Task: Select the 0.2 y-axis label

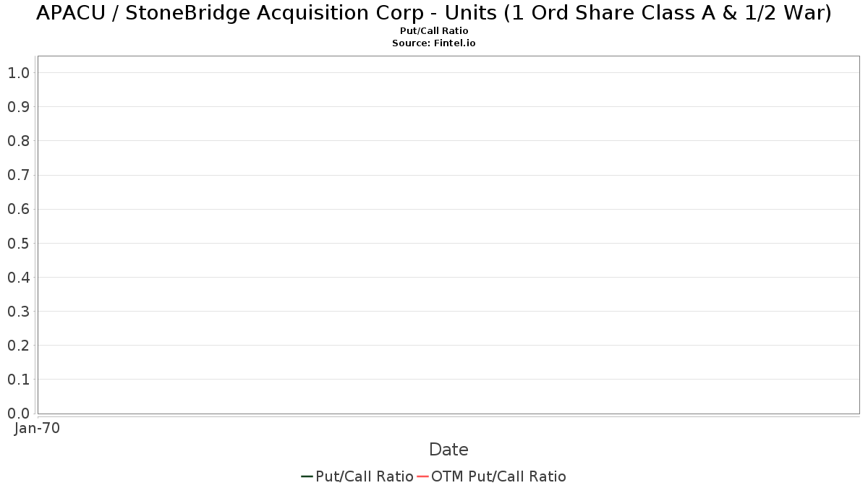Action: (x=18, y=346)
